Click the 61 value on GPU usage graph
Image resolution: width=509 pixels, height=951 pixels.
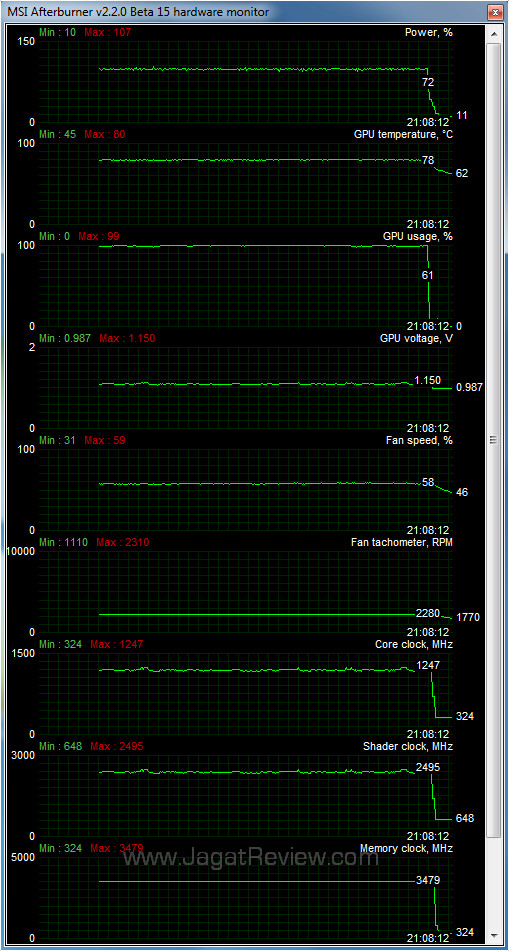[428, 275]
